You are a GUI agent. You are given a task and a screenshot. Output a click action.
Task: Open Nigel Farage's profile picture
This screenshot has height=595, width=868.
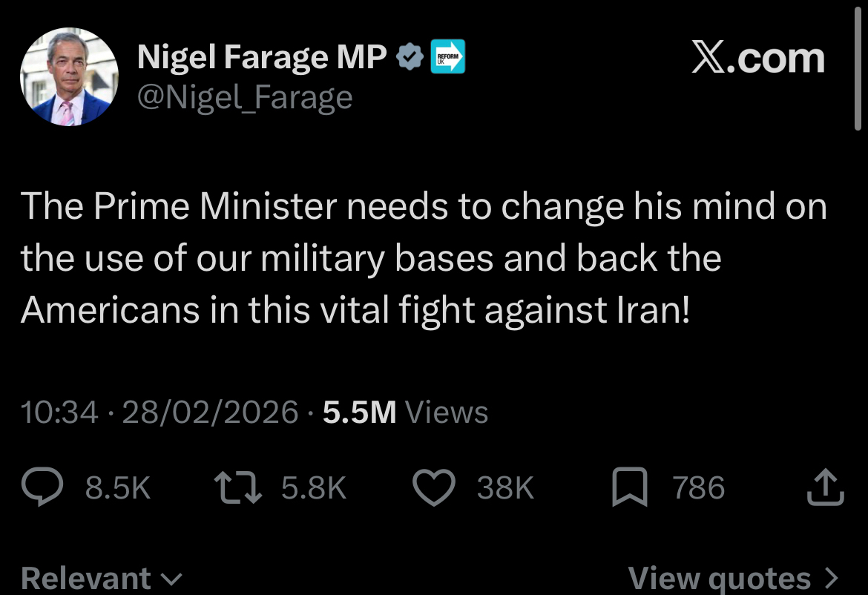pos(69,77)
